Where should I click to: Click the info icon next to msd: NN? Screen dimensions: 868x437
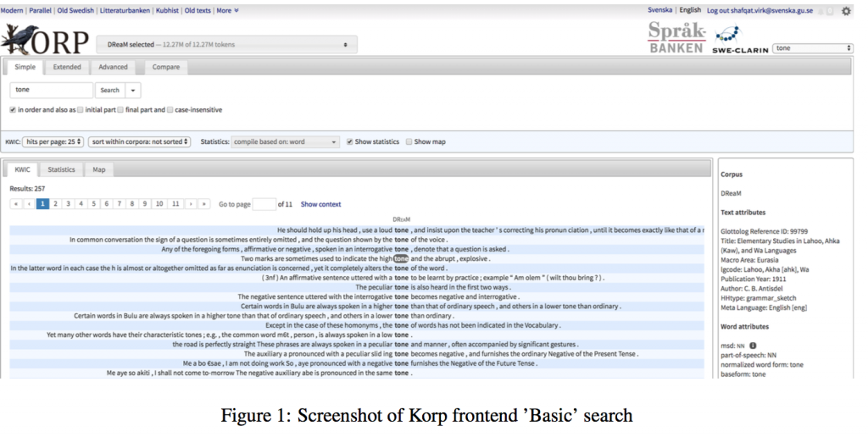pos(753,346)
